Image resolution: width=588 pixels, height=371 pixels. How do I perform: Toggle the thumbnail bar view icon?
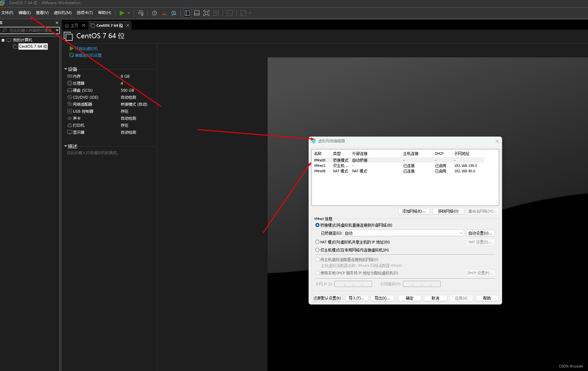tap(197, 13)
